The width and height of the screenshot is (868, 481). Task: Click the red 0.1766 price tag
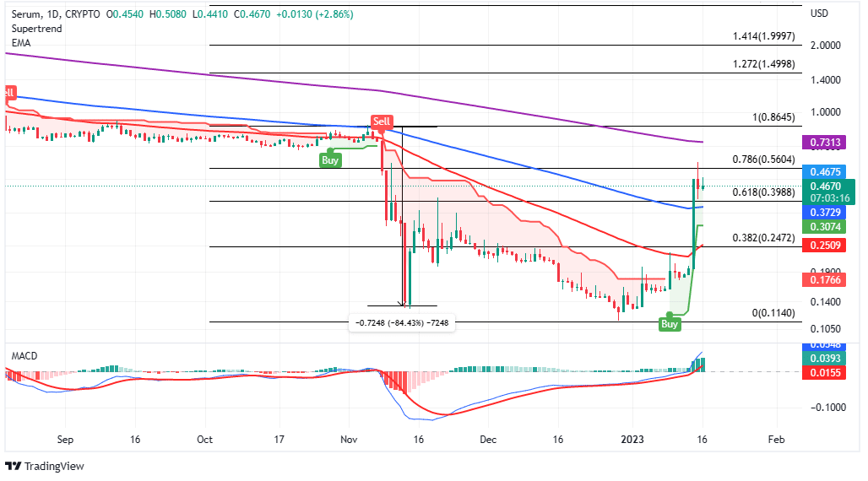pyautogui.click(x=824, y=280)
